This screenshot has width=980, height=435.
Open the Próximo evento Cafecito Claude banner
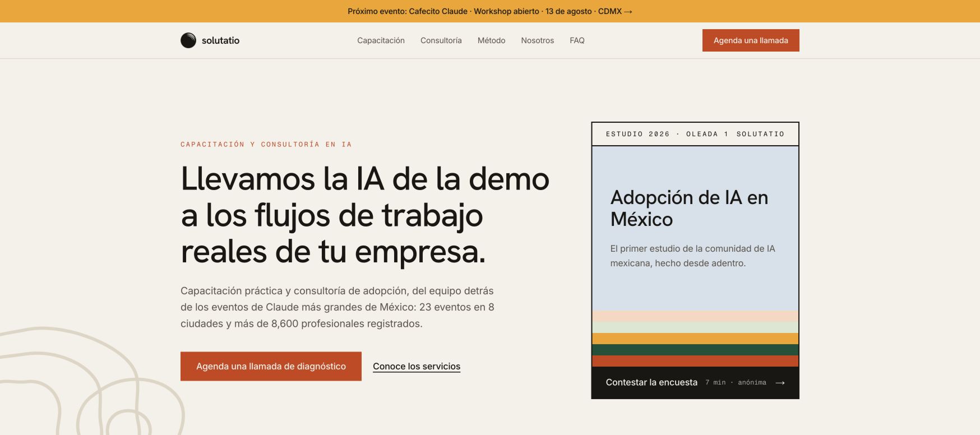coord(490,11)
